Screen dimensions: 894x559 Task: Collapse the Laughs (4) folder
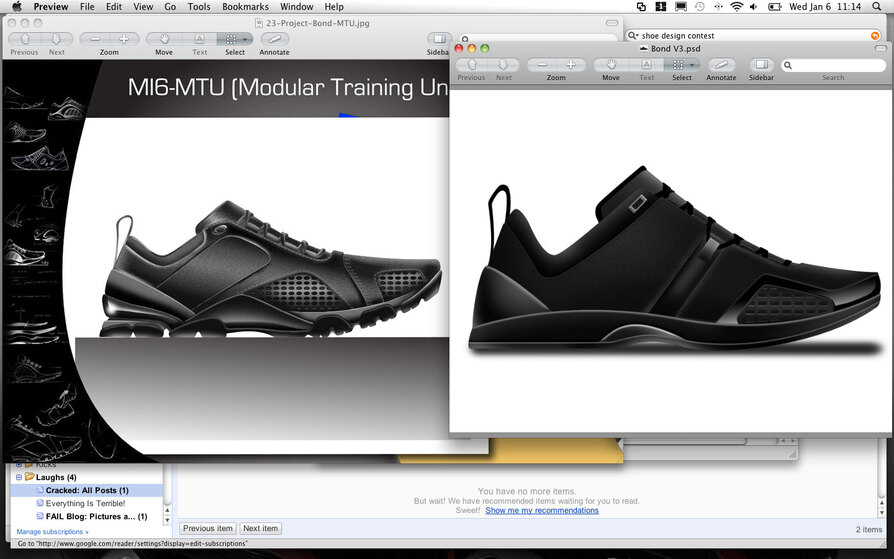tap(19, 477)
